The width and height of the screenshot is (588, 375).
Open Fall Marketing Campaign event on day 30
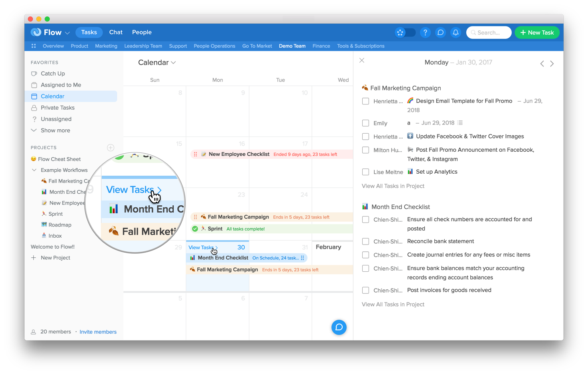click(x=270, y=270)
